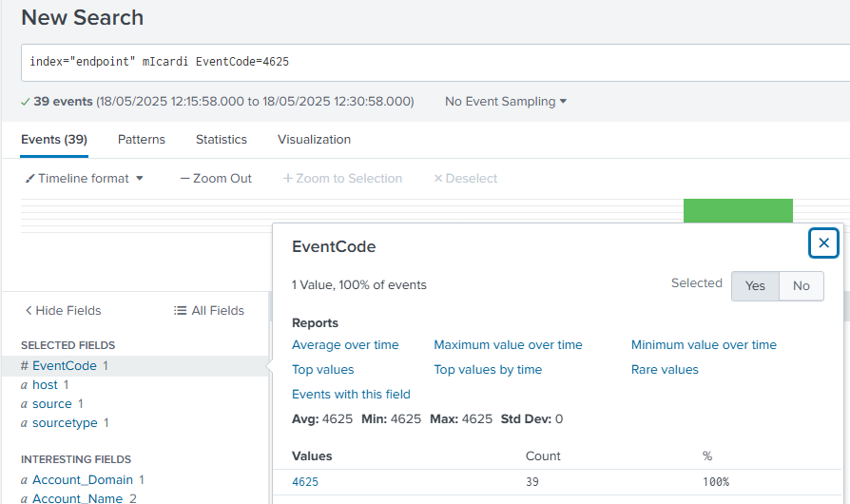Click the Max: 4625 statistic
Screen dimensions: 850x504
coord(461,419)
